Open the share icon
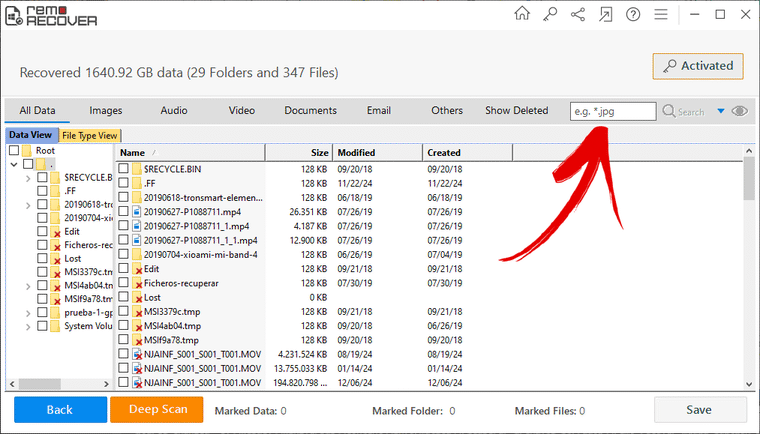The width and height of the screenshot is (760, 434). [578, 14]
